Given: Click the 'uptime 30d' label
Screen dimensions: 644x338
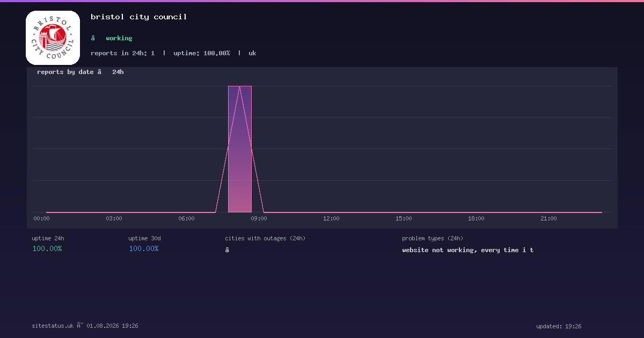Looking at the screenshot, I should click(x=145, y=238).
